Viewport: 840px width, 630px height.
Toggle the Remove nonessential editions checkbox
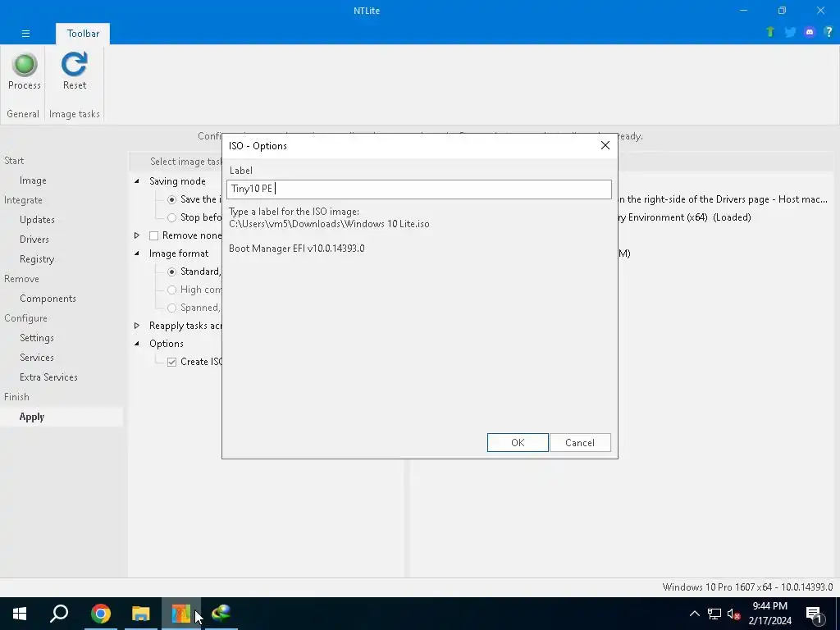[x=153, y=235]
